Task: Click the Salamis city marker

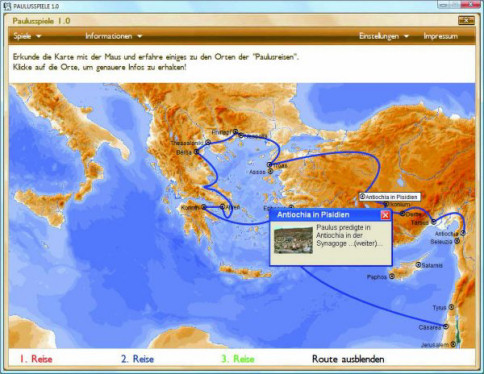Action: point(418,265)
